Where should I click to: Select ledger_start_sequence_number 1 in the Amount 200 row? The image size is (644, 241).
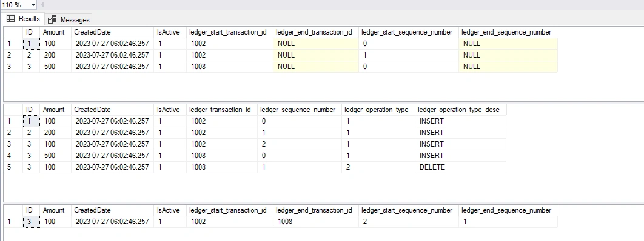click(409, 55)
